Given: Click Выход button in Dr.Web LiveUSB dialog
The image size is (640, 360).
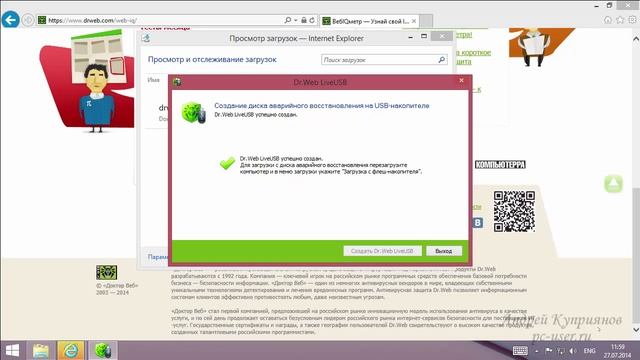Looking at the screenshot, I should pyautogui.click(x=444, y=251).
